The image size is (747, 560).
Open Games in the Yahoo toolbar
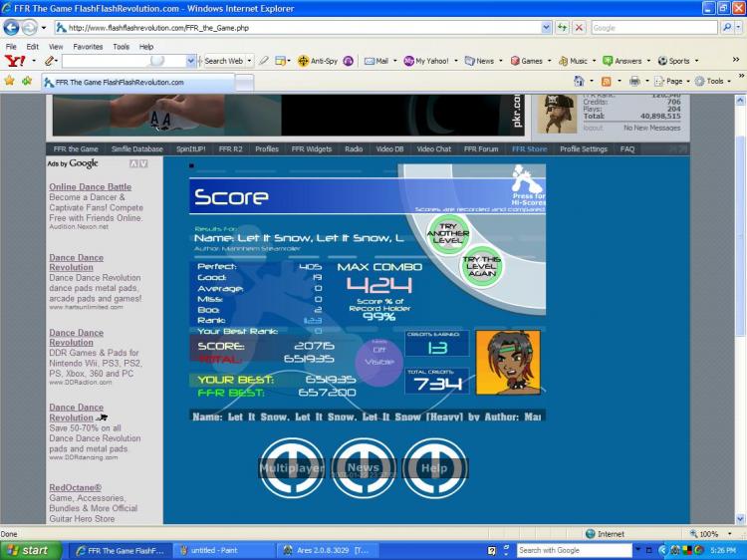coord(527,61)
